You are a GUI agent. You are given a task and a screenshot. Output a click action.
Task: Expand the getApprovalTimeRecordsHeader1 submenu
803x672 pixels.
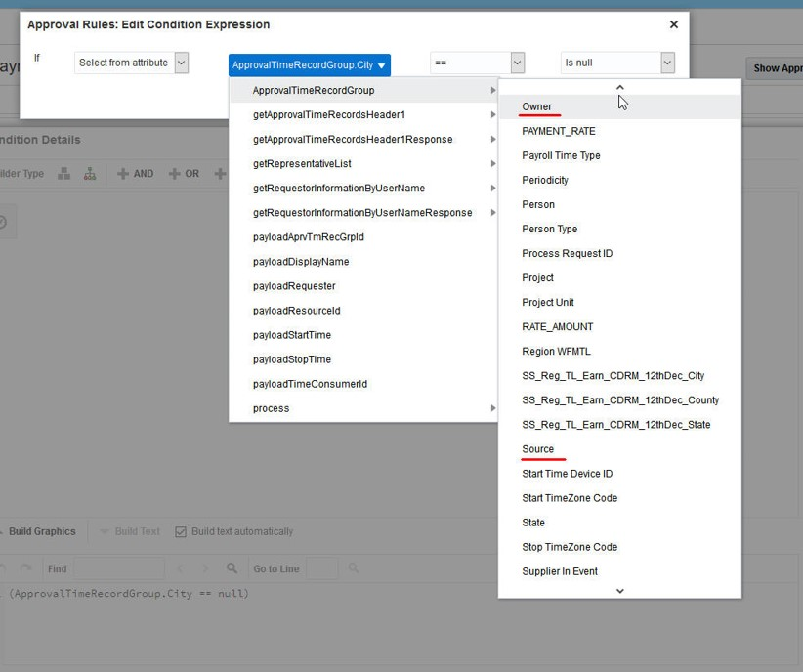click(363, 114)
